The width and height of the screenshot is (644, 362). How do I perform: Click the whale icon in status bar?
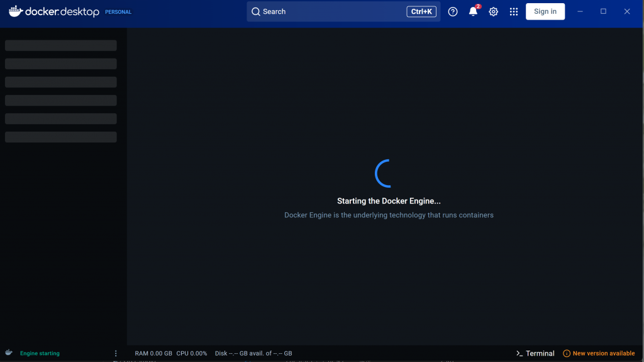(x=9, y=353)
